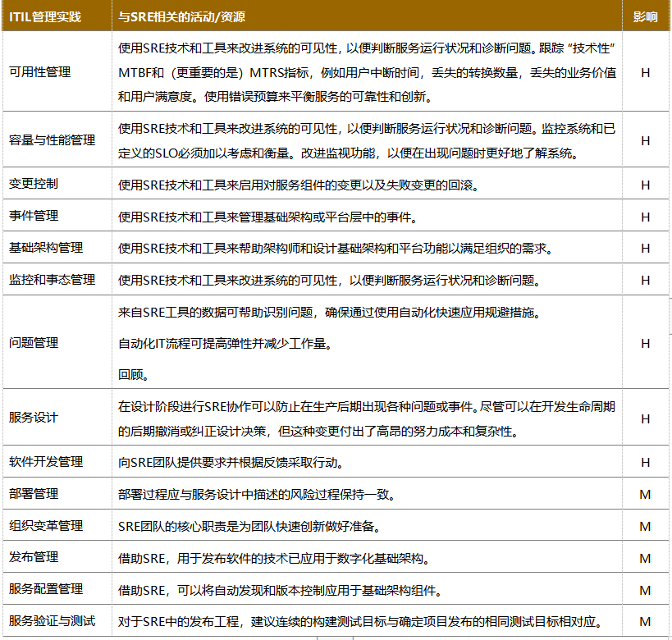
Task: Select the 容量与性能管理 cell
Action: (x=52, y=140)
